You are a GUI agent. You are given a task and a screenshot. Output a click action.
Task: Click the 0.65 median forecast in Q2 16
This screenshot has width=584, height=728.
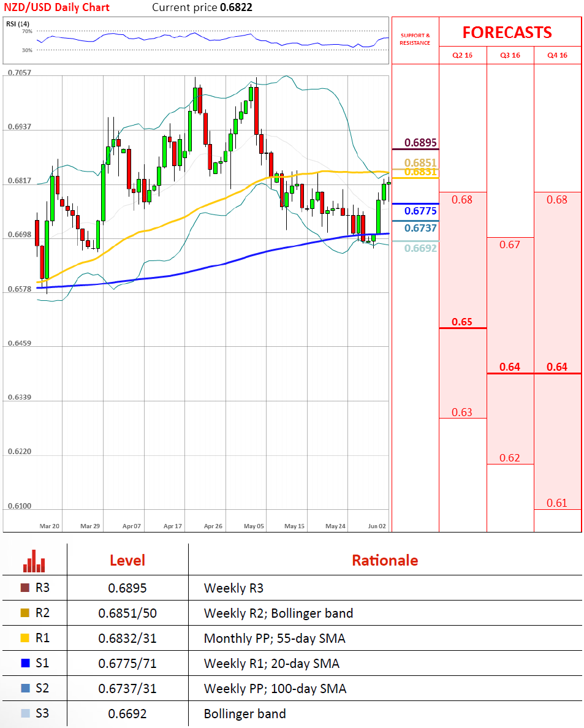point(462,322)
